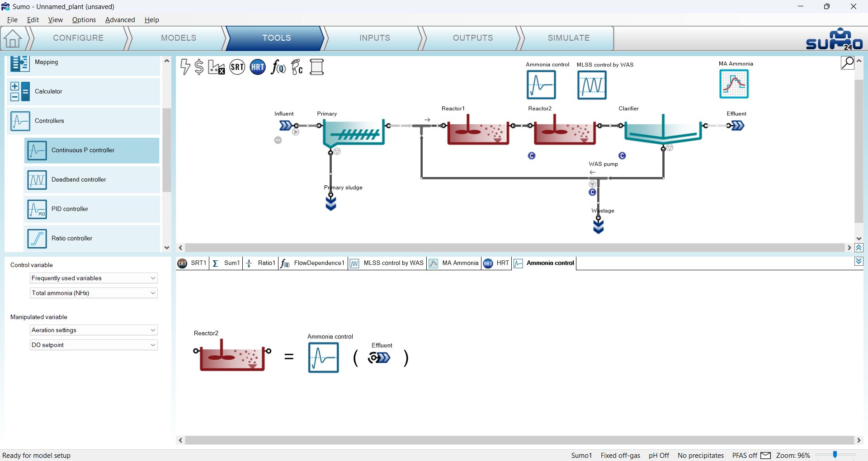This screenshot has height=461, width=868.
Task: Adjust the zoom slider handle
Action: (835, 455)
